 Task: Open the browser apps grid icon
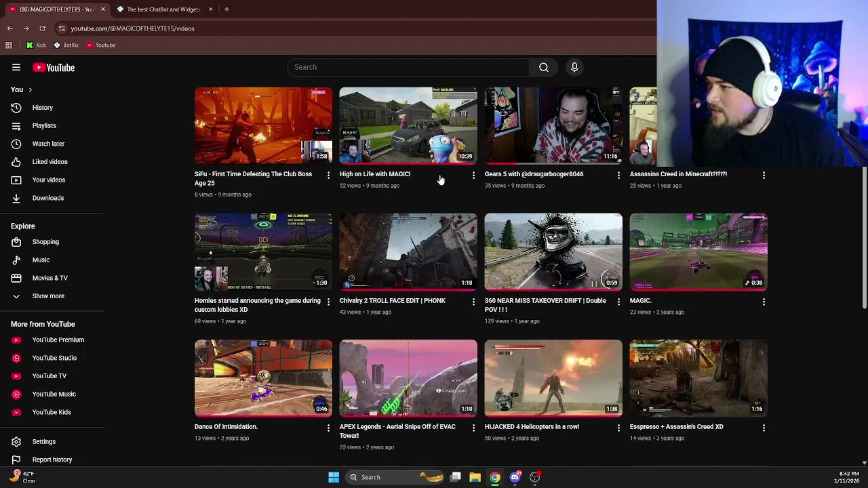(x=9, y=45)
